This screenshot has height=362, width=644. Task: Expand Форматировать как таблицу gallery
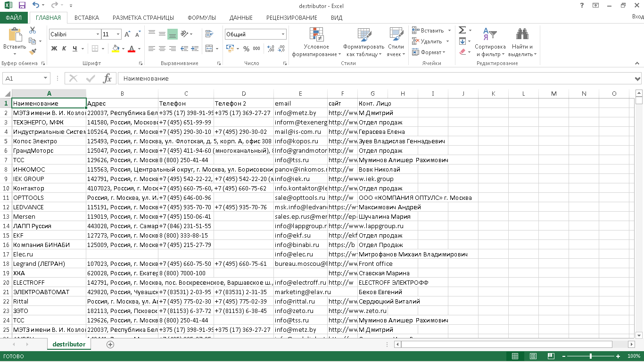[x=363, y=42]
